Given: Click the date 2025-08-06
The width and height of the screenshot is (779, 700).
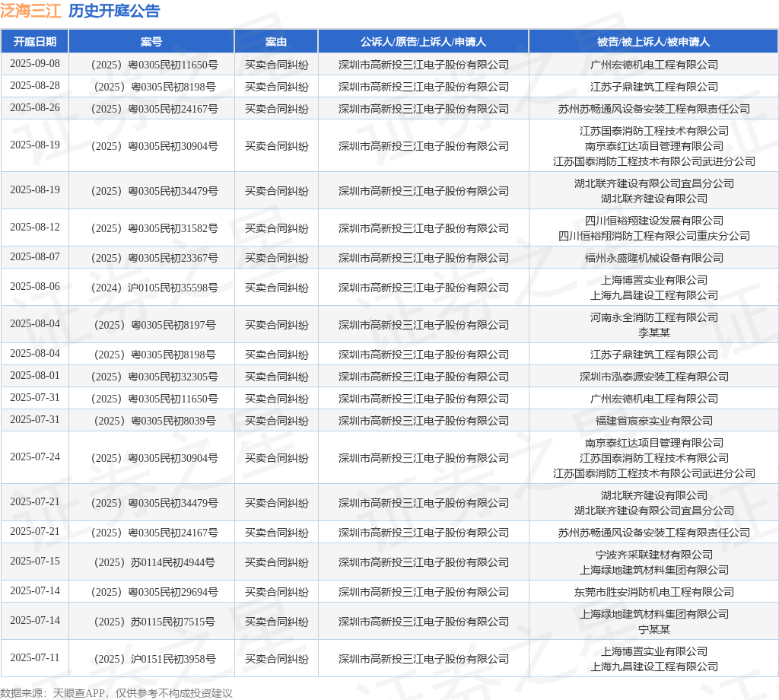Looking at the screenshot, I should coord(35,287).
